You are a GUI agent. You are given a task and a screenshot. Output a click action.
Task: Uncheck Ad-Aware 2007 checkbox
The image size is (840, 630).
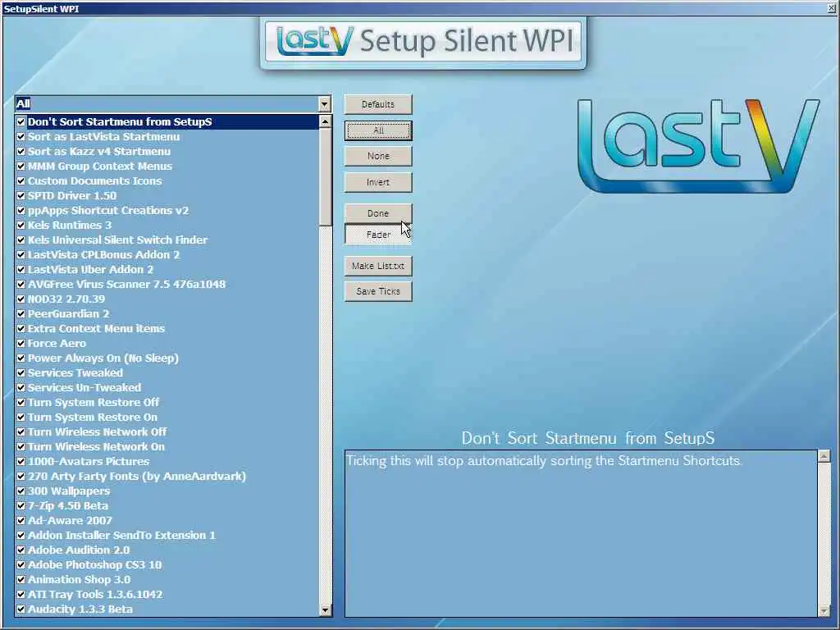point(21,521)
